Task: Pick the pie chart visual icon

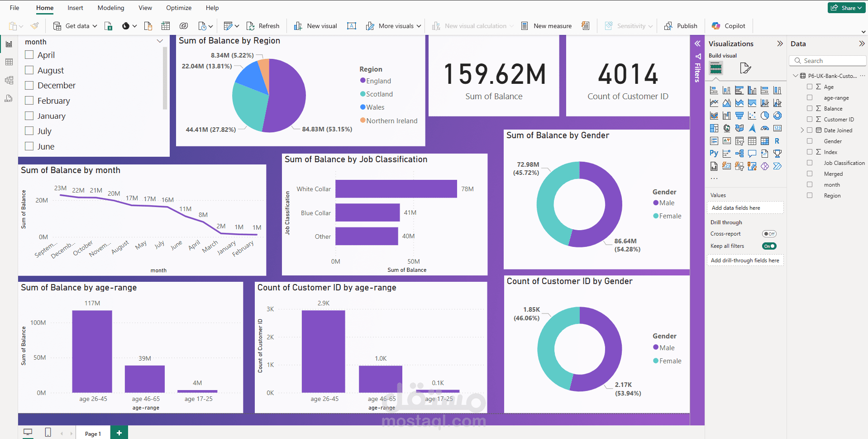Action: pos(765,116)
